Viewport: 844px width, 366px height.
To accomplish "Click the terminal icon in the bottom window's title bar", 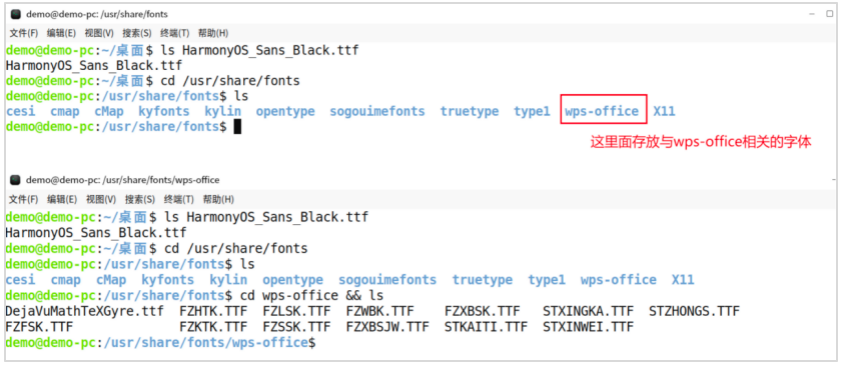I will pyautogui.click(x=16, y=180).
